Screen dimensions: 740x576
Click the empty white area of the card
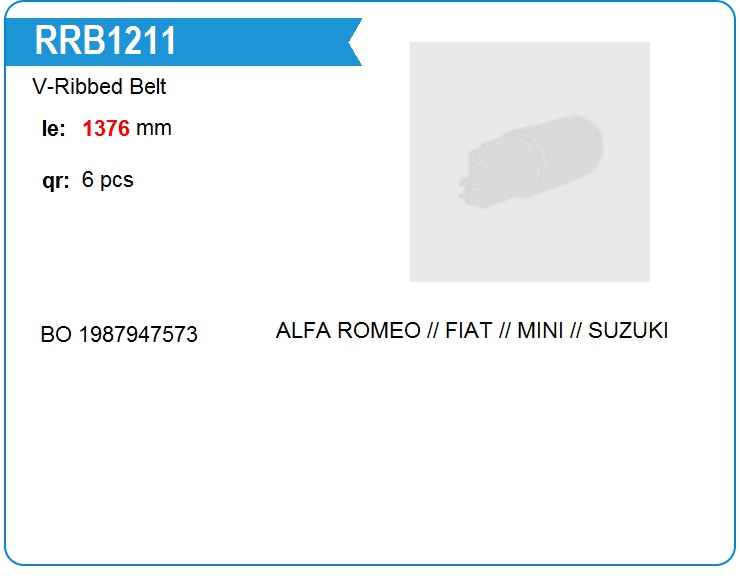click(x=370, y=453)
